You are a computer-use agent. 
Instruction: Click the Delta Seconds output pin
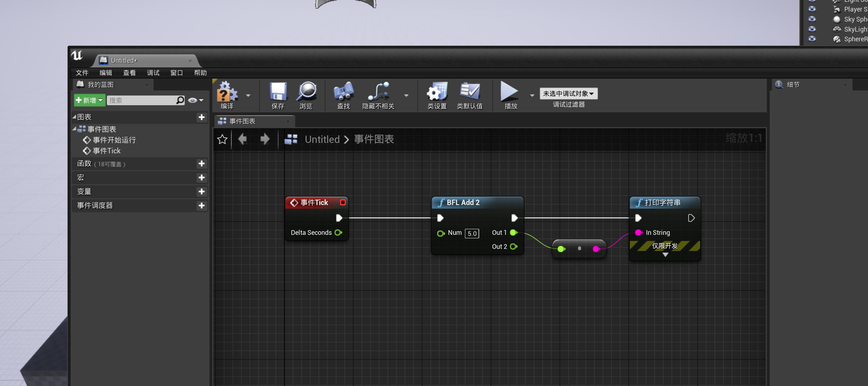(338, 233)
